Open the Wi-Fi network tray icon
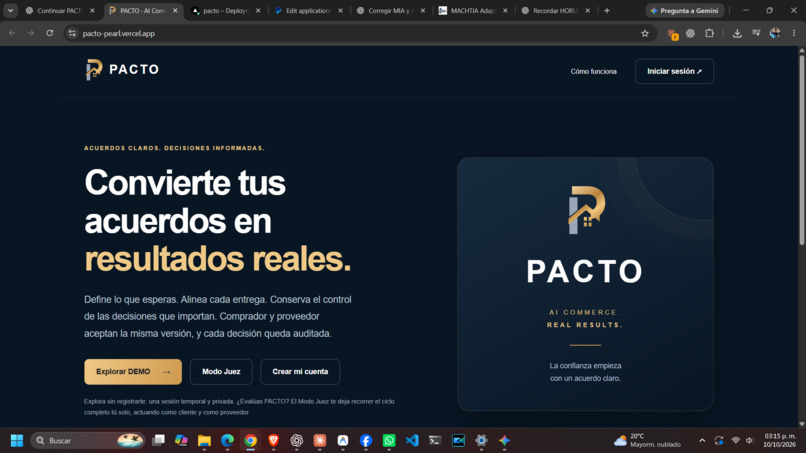The width and height of the screenshot is (806, 453). [x=736, y=441]
